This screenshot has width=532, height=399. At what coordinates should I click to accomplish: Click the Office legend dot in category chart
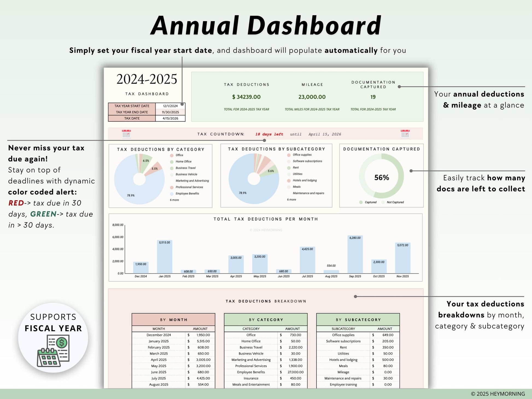pos(172,155)
